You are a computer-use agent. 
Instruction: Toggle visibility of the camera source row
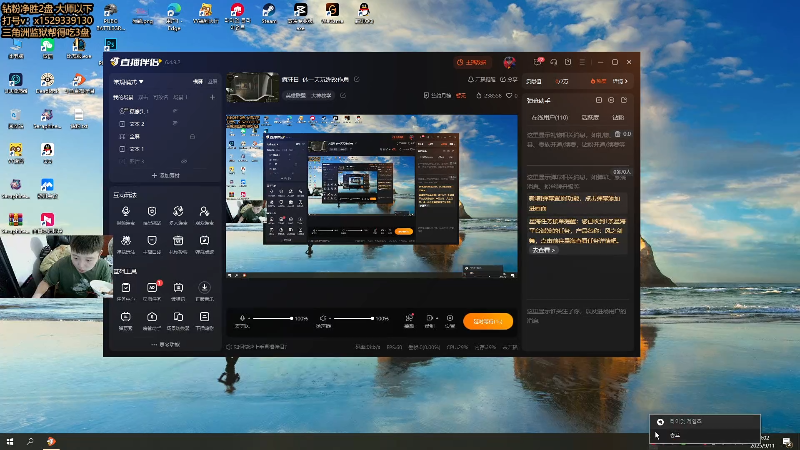175,111
